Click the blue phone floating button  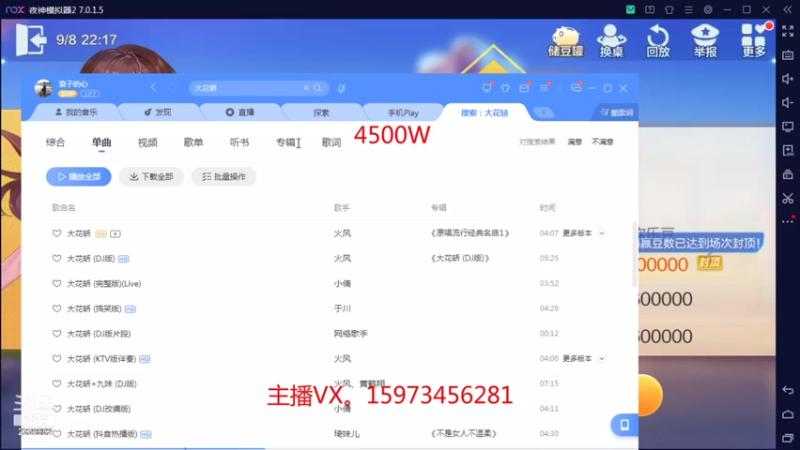point(624,424)
